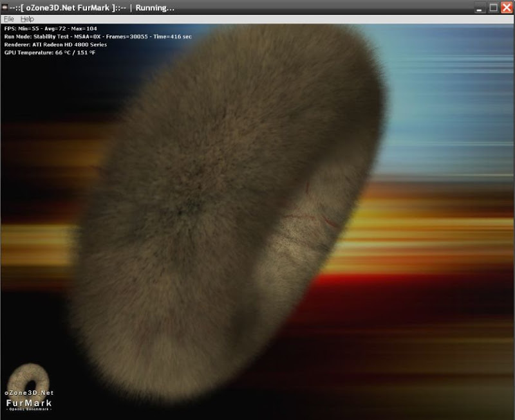This screenshot has height=420, width=515.
Task: Maximize the FurMark window
Action: click(493, 8)
